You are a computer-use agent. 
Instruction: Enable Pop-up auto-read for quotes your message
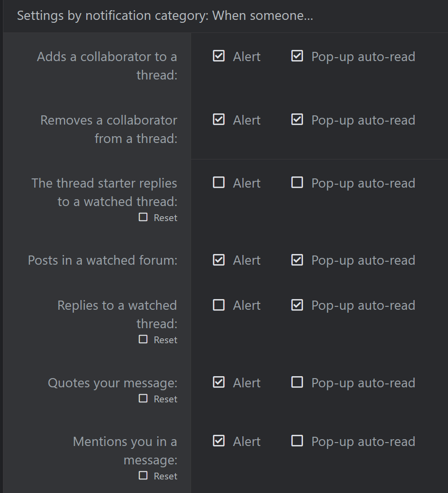click(297, 382)
